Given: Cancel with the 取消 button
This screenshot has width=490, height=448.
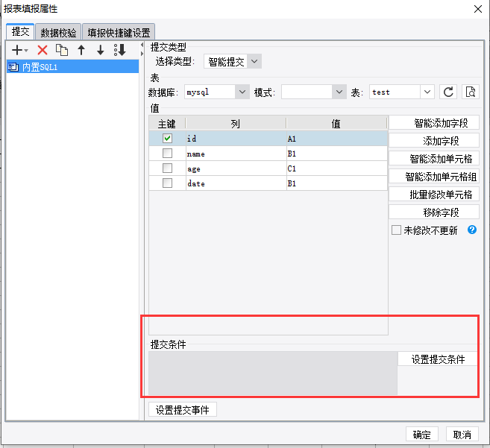Looking at the screenshot, I should 462,435.
